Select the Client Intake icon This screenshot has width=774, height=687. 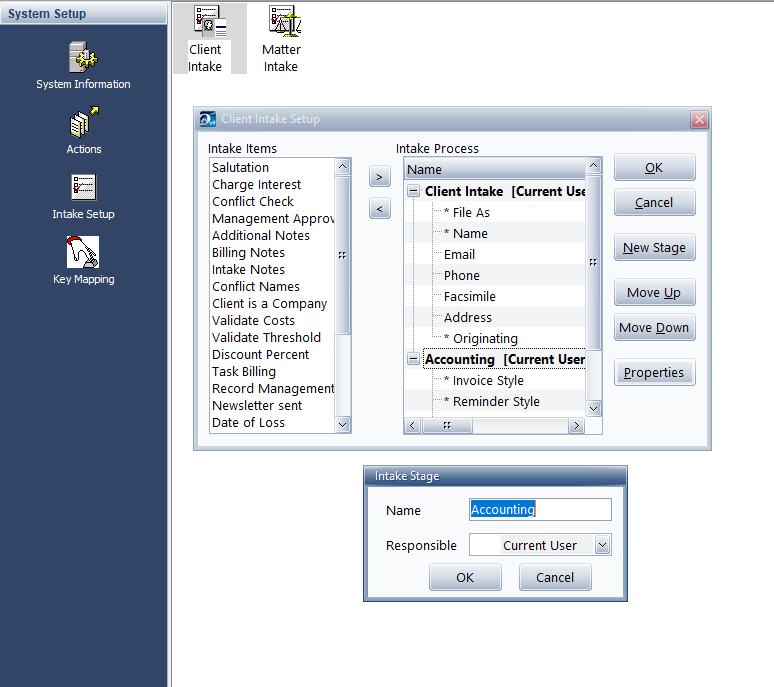pos(210,38)
